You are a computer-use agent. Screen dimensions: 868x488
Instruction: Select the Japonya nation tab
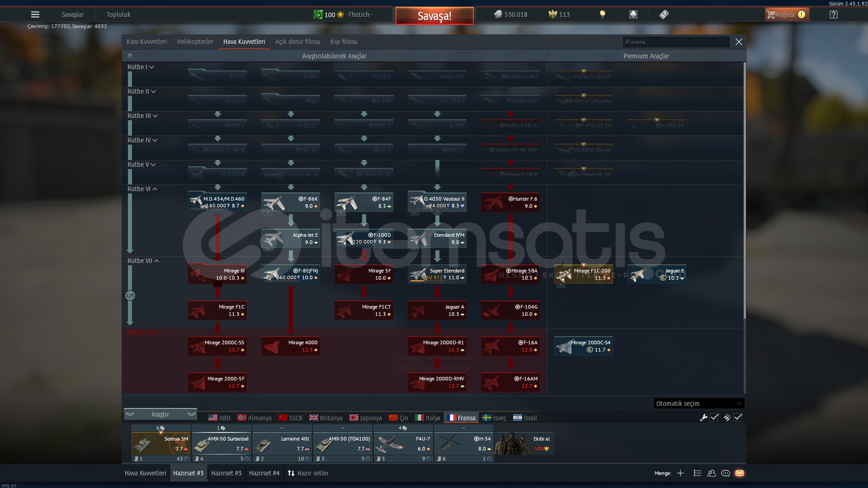click(x=366, y=418)
